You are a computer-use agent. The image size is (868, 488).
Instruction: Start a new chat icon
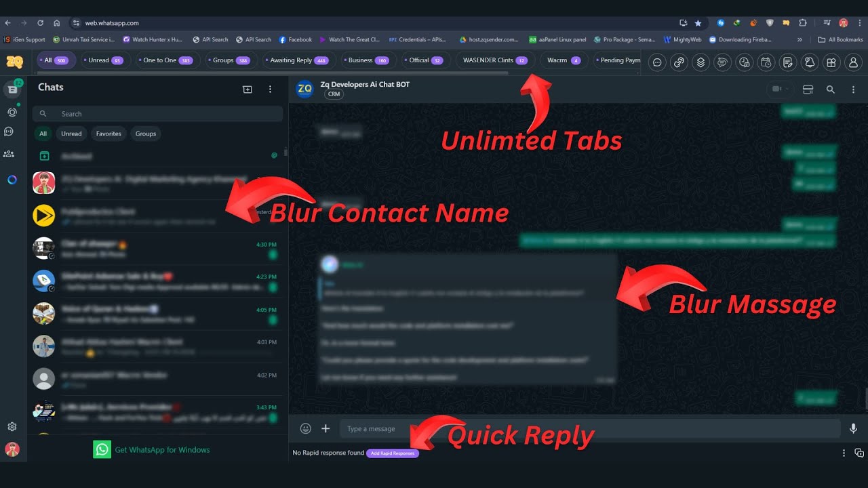click(x=248, y=89)
